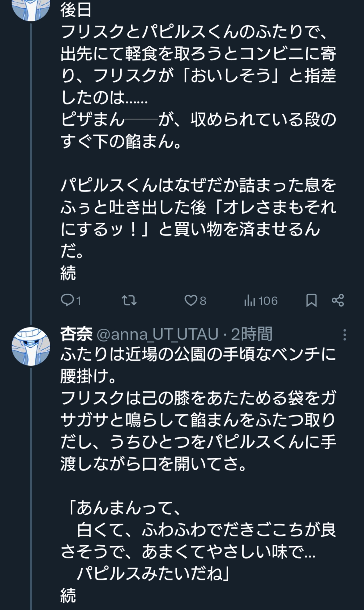Tap the share icon on the first post
Screen dimensions: 364x610
338,300
